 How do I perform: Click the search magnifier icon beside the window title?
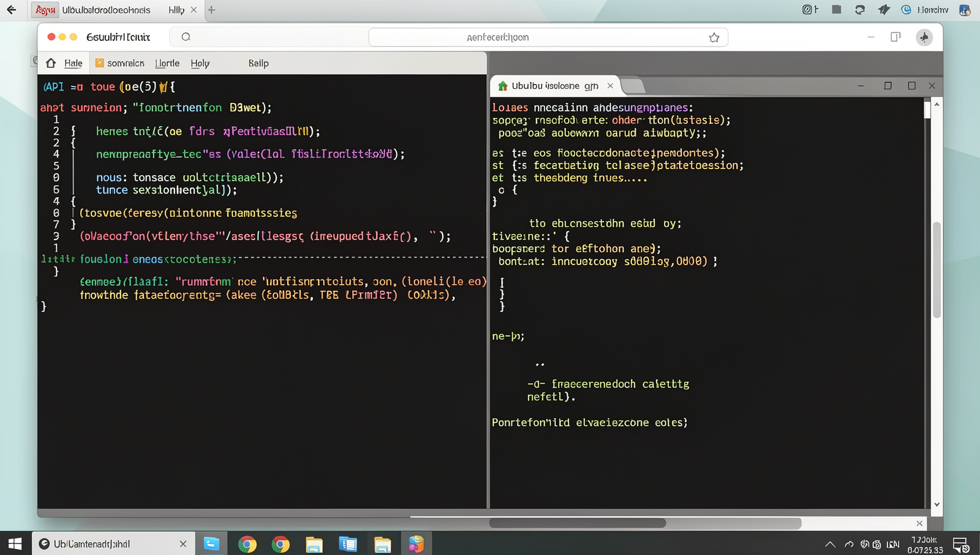click(186, 37)
